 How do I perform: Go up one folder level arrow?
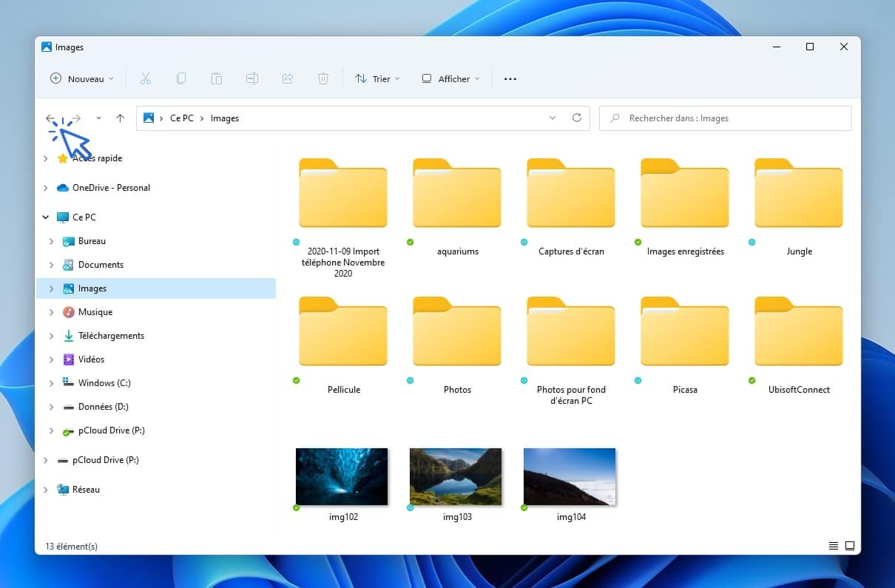[120, 118]
